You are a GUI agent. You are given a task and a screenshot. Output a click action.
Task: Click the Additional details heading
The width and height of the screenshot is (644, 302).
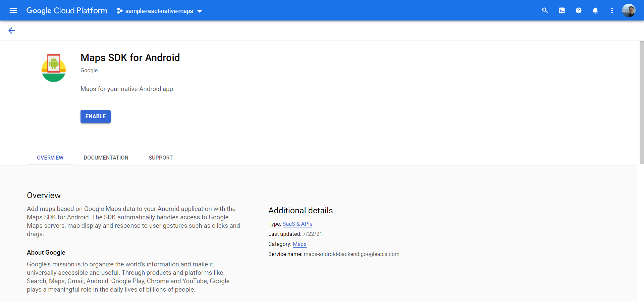pyautogui.click(x=301, y=210)
